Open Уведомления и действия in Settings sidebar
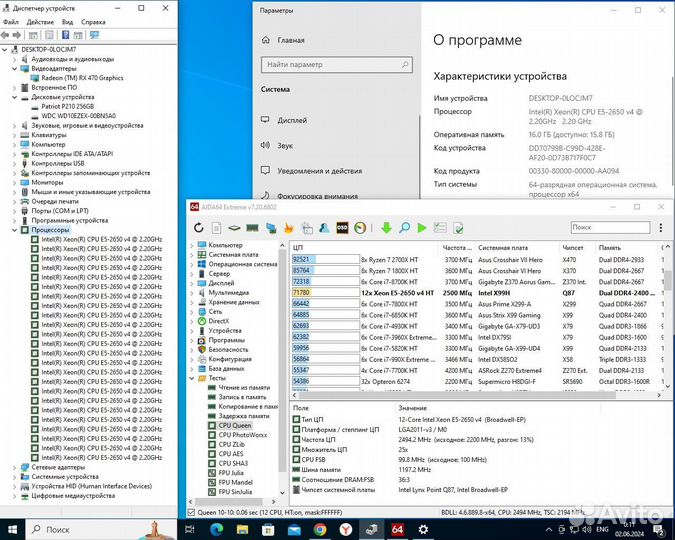Viewport: 675px width, 540px height. 319,171
